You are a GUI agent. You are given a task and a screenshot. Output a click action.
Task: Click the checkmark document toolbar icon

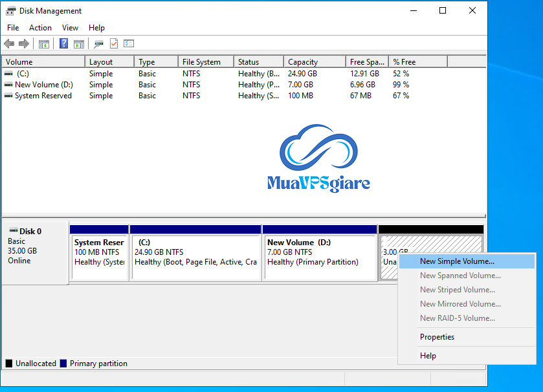point(114,44)
